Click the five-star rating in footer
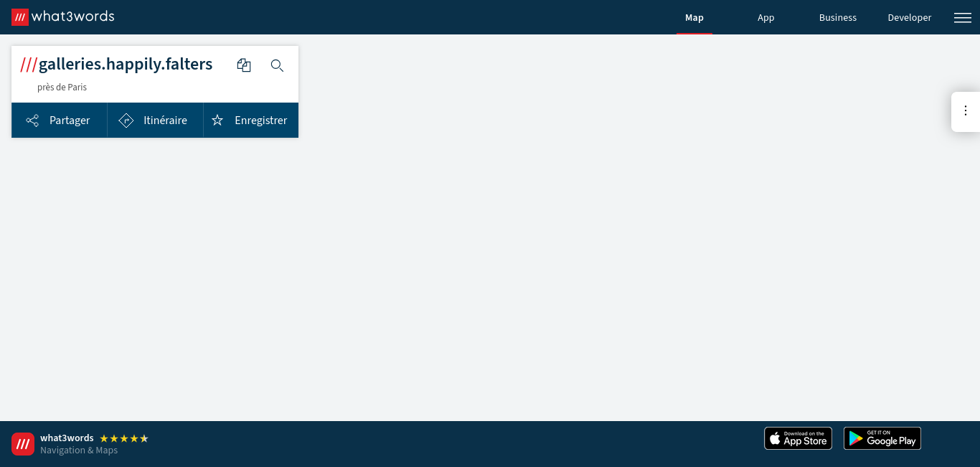The width and height of the screenshot is (980, 467). (124, 438)
